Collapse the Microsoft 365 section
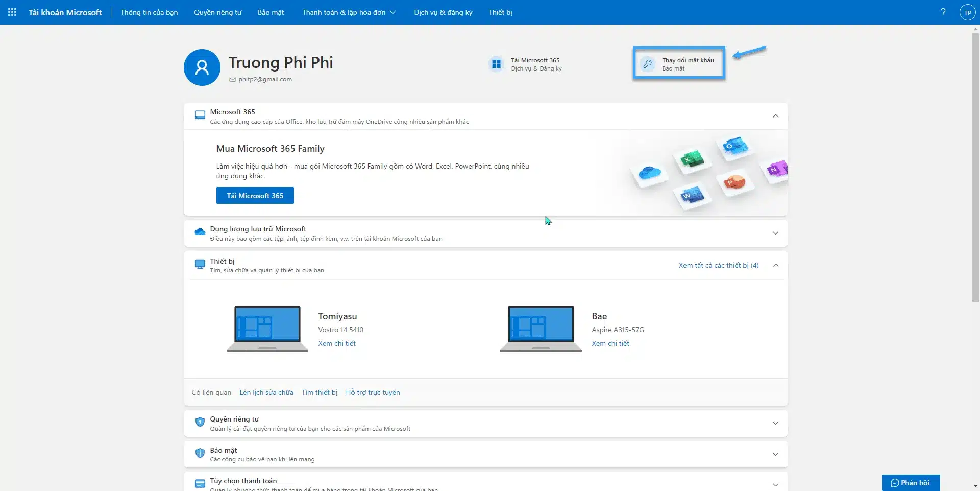 [775, 116]
